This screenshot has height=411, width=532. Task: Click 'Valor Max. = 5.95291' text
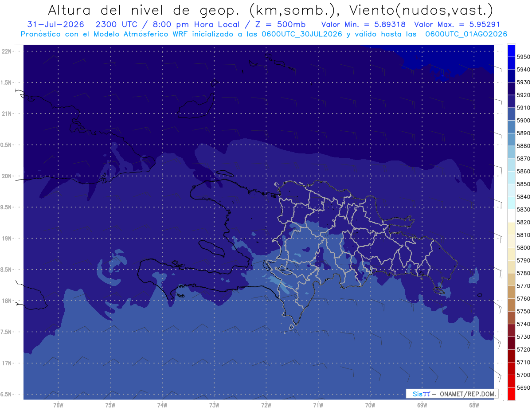(x=458, y=24)
